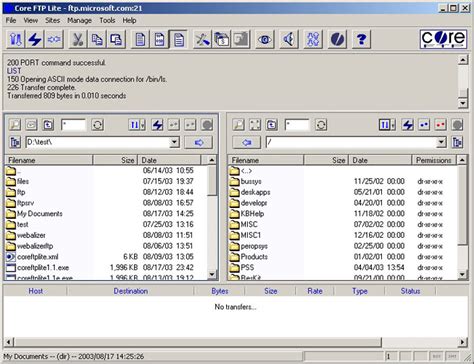Select ASCII mode document icon in toolbar
474x364 pixels.
[x=140, y=39]
